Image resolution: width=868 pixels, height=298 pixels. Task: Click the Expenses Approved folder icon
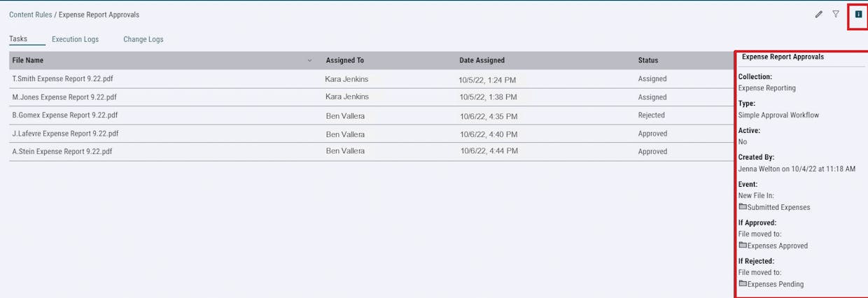[743, 246]
